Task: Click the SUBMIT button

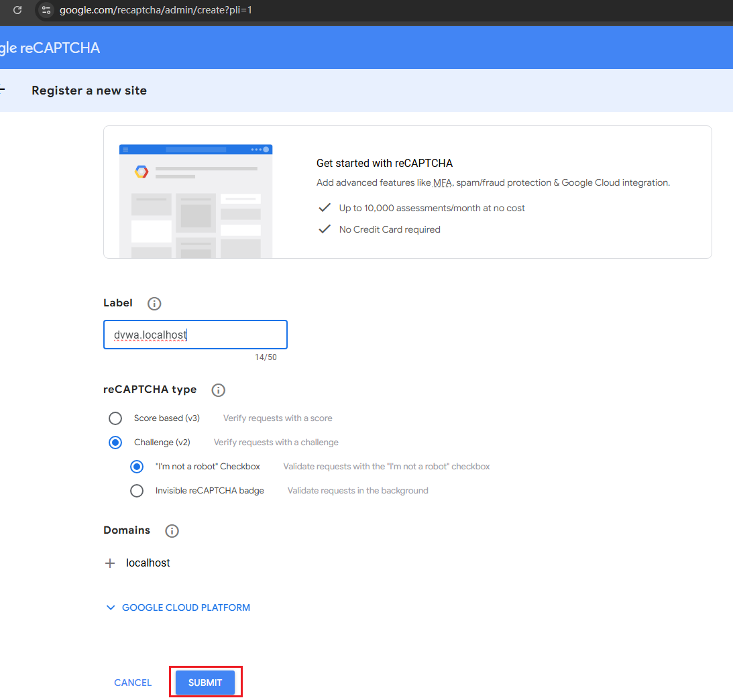Action: (x=205, y=682)
